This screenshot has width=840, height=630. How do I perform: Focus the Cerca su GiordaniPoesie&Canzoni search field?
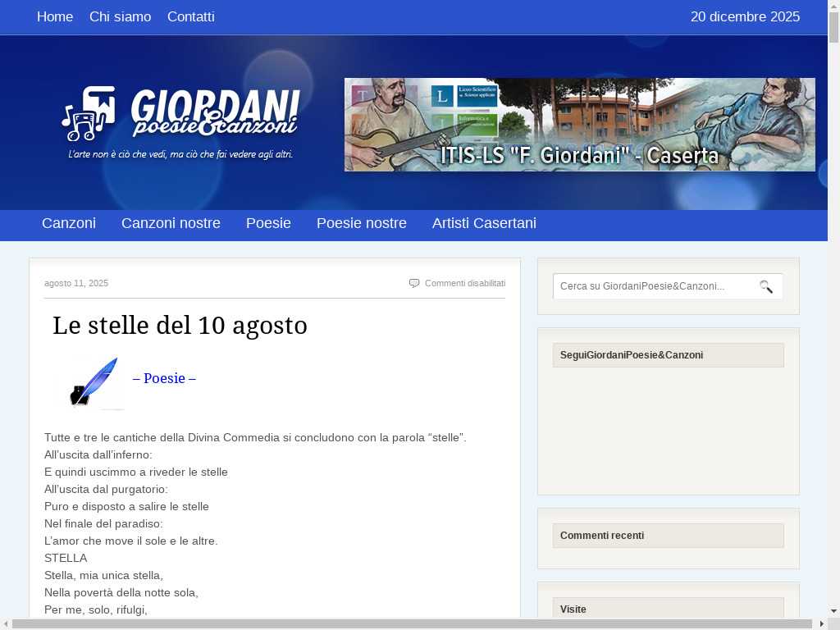click(652, 286)
